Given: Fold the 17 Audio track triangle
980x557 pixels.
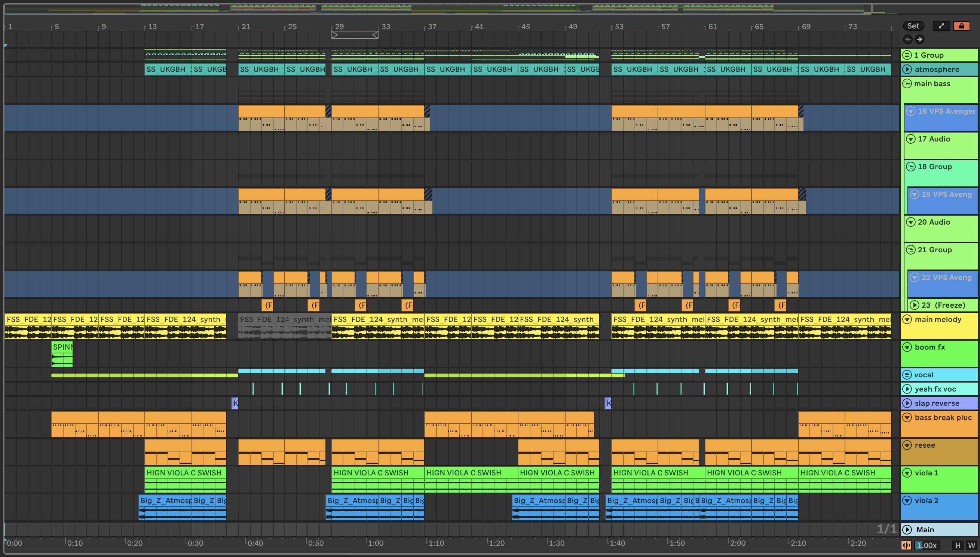Looking at the screenshot, I should coord(910,139).
